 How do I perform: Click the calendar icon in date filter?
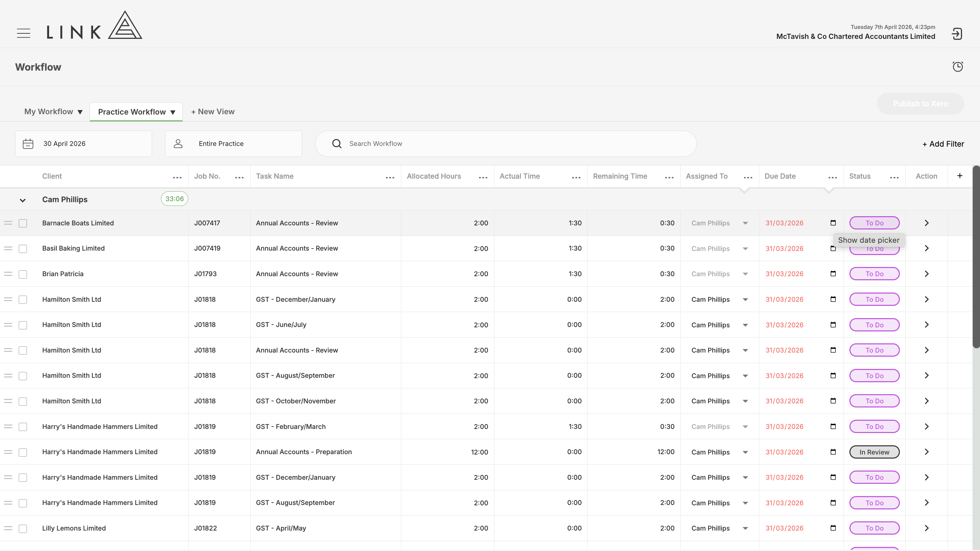pos(28,144)
